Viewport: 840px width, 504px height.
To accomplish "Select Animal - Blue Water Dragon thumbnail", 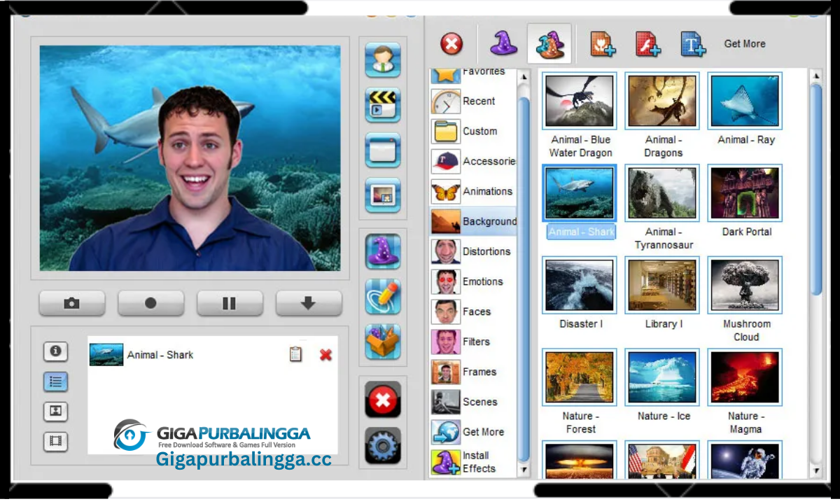I will tap(580, 101).
